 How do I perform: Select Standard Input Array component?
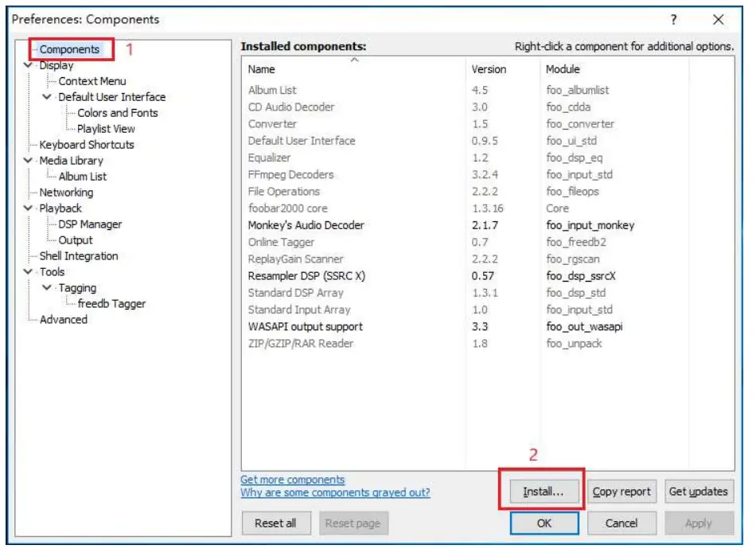[x=488, y=310]
